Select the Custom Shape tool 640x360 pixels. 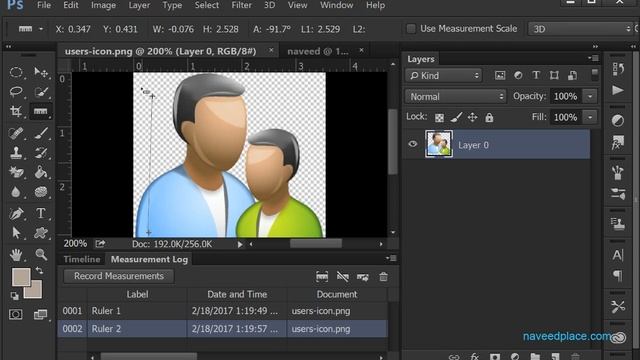41,233
